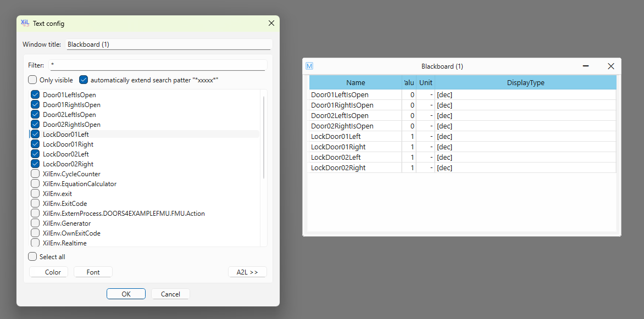Screen dimensions: 644x319
Task: Expand the A2L >> panel
Action: click(x=247, y=272)
